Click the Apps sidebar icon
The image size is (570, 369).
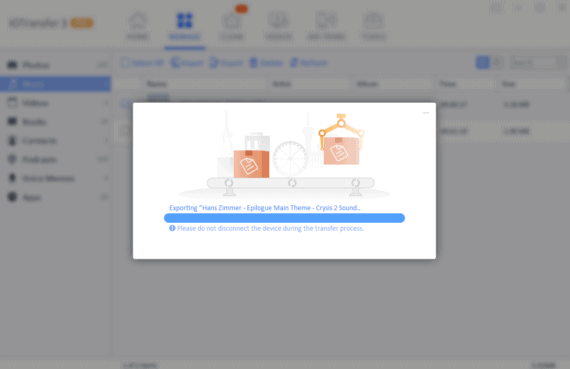pyautogui.click(x=12, y=197)
